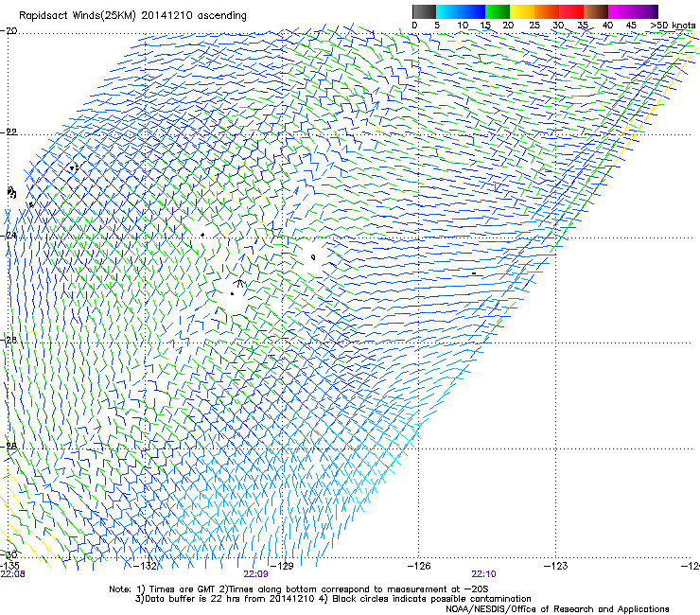Click the '-129' longitude label
Image resolution: width=700 pixels, height=615 pixels.
tap(282, 566)
